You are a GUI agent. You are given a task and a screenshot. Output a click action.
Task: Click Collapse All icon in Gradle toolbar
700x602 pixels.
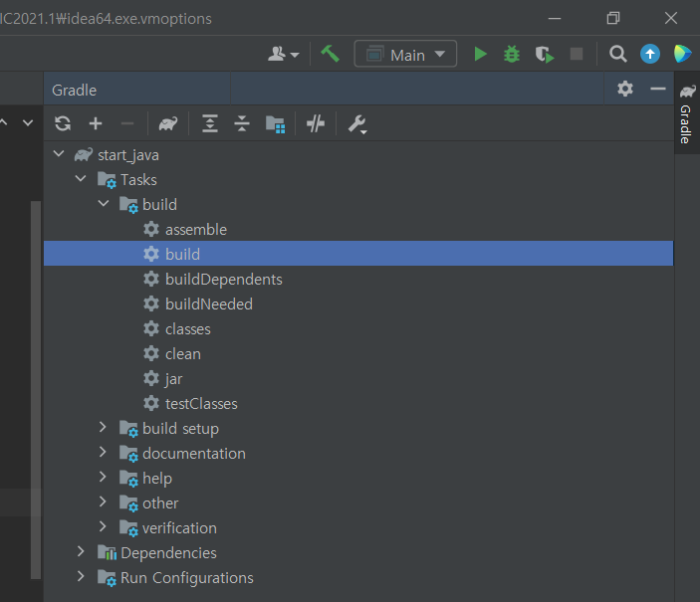coord(242,123)
